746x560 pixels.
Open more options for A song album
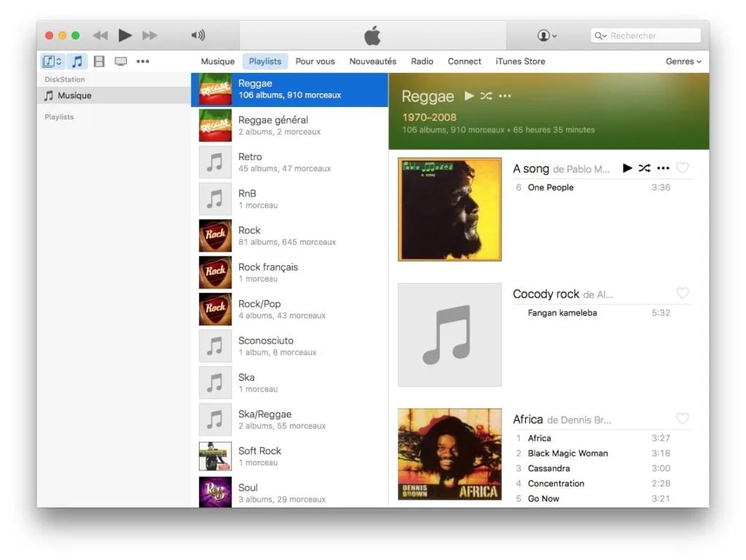663,167
